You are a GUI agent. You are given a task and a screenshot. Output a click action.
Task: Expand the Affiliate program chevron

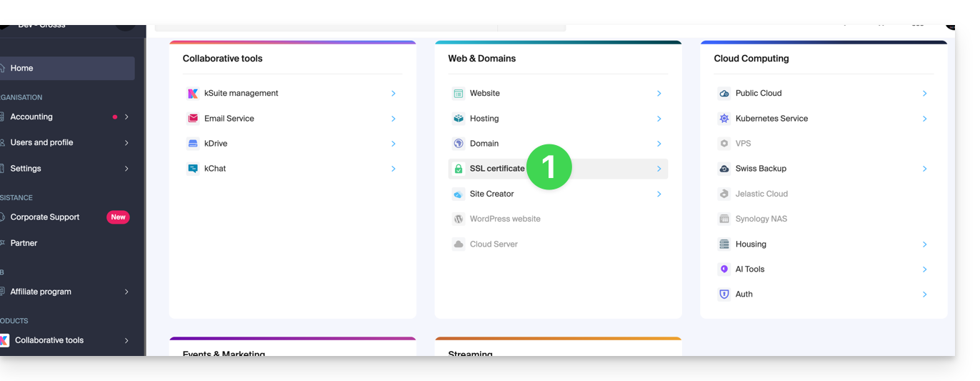point(126,292)
